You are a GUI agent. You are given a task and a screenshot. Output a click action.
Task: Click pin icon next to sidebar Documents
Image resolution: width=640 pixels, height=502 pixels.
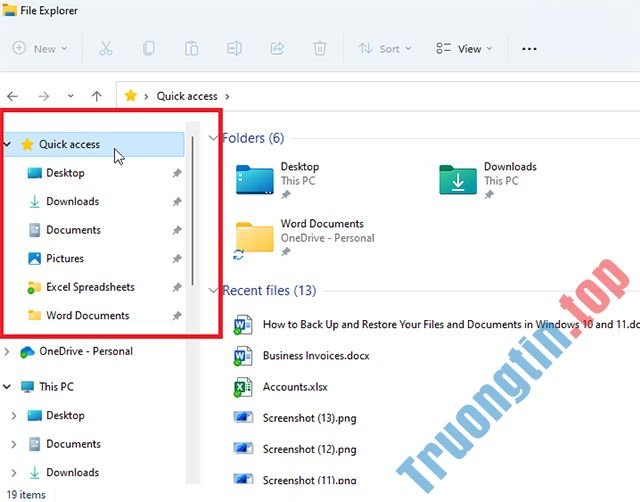click(177, 230)
